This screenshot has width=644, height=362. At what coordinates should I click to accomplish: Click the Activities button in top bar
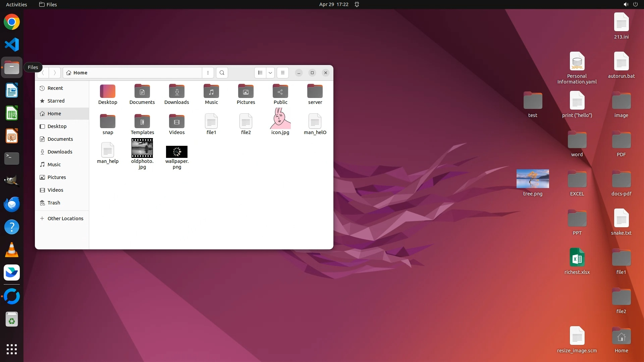click(x=16, y=4)
